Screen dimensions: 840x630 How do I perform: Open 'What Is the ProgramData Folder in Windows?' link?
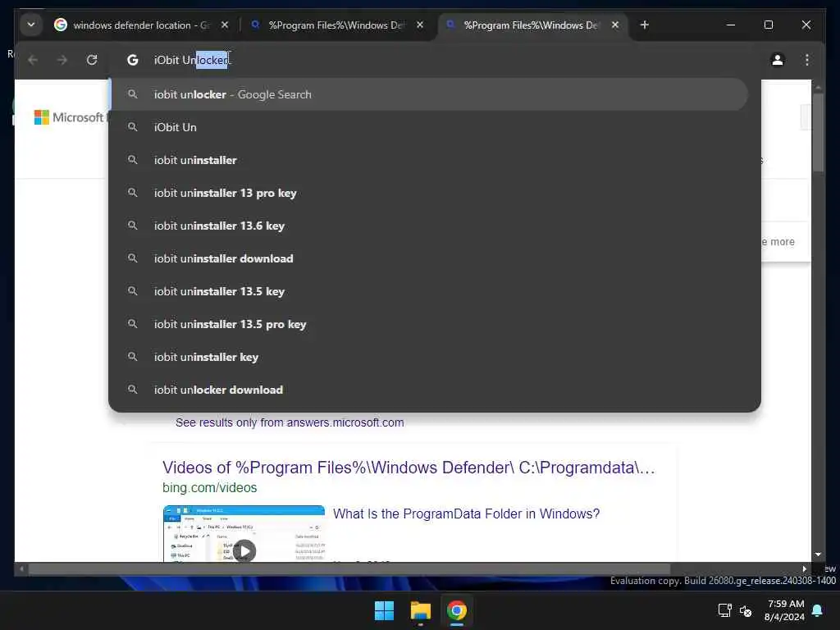pyautogui.click(x=466, y=514)
